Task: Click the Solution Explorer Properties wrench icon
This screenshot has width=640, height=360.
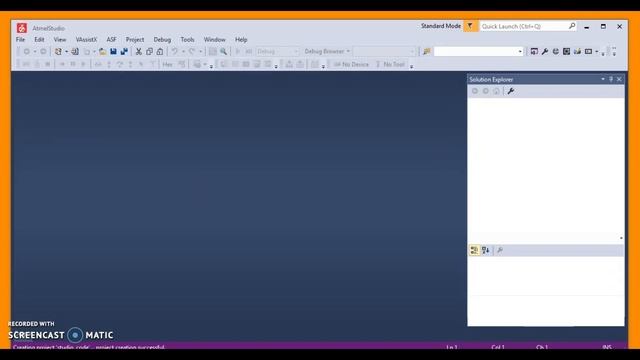Action: (x=511, y=91)
